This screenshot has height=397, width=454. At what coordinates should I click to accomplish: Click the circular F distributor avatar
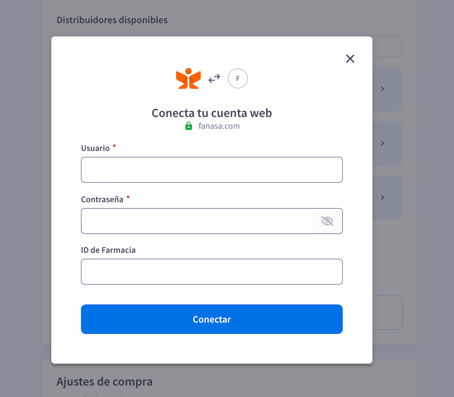click(x=238, y=79)
